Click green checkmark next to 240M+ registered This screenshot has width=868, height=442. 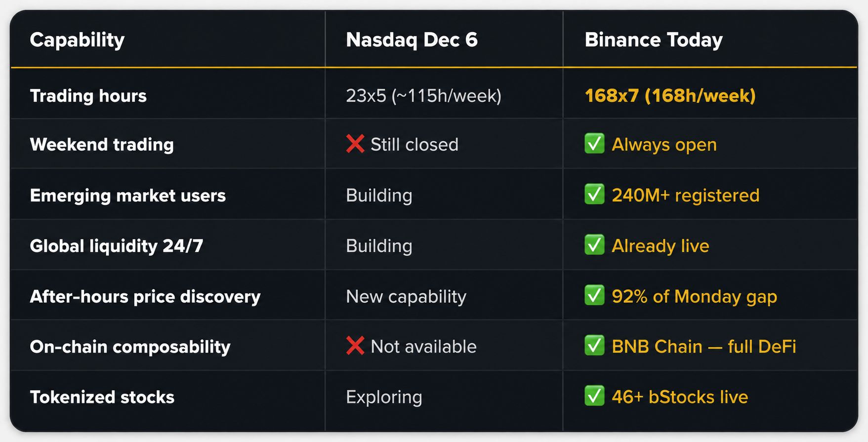pos(594,194)
